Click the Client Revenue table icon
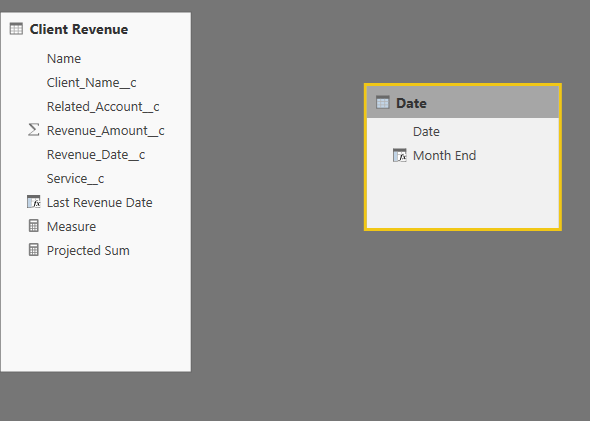 pos(16,29)
